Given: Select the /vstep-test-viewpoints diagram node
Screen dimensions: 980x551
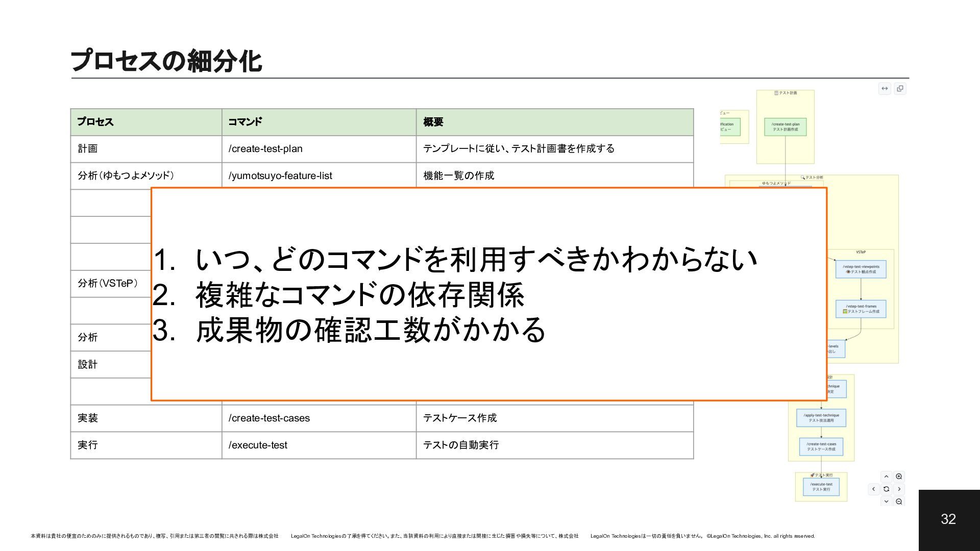Looking at the screenshot, I should pyautogui.click(x=861, y=269).
